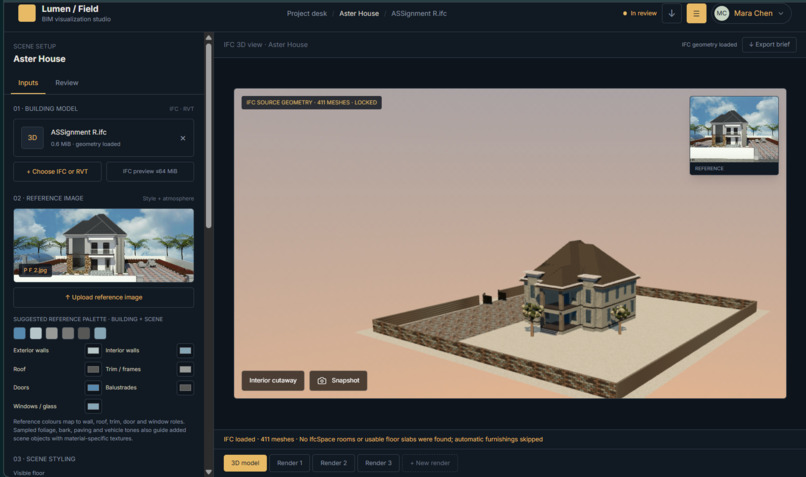This screenshot has height=477, width=806.
Task: Click the Upload reference image button
Action: pyautogui.click(x=103, y=298)
